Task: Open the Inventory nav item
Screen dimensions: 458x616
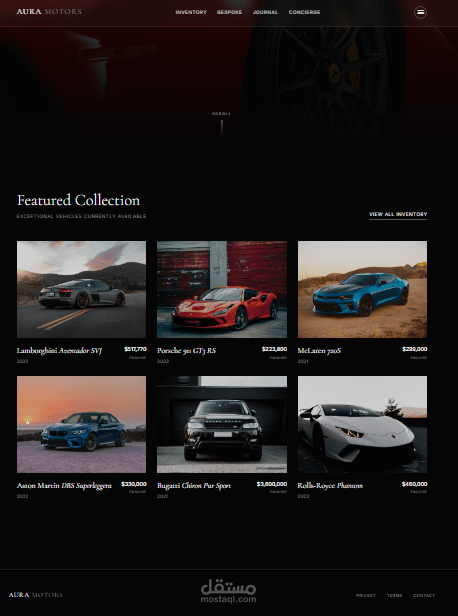Action: click(191, 12)
